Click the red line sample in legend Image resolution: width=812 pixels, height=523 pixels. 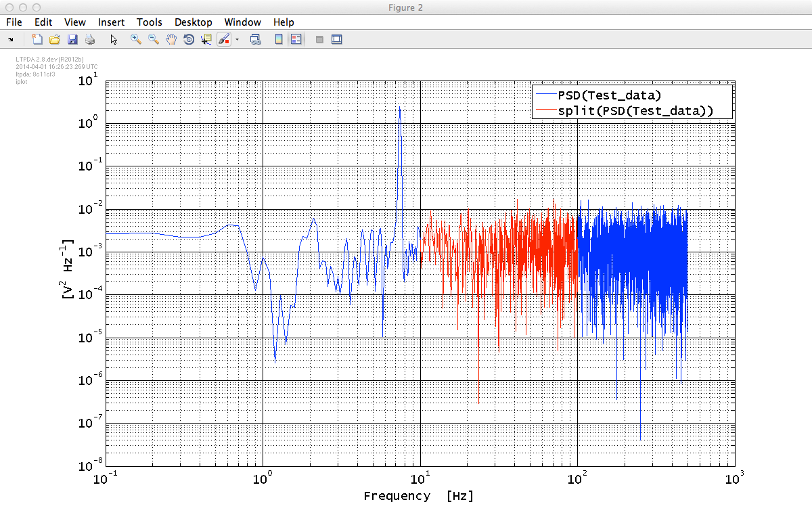coord(546,110)
